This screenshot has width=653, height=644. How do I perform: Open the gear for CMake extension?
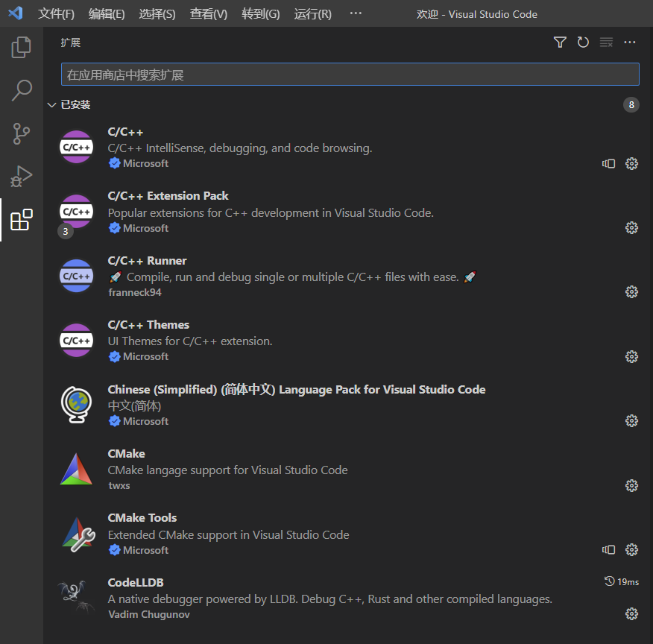(x=632, y=486)
